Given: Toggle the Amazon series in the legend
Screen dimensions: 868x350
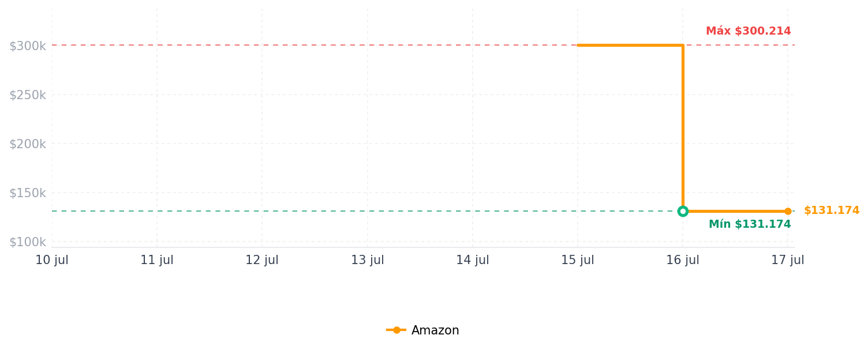Looking at the screenshot, I should point(422,330).
